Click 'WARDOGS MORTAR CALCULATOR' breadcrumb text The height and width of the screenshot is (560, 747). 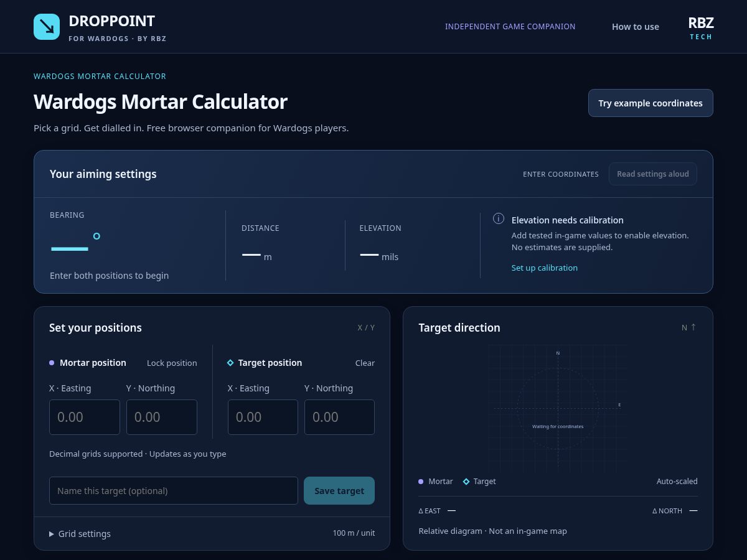pyautogui.click(x=100, y=77)
